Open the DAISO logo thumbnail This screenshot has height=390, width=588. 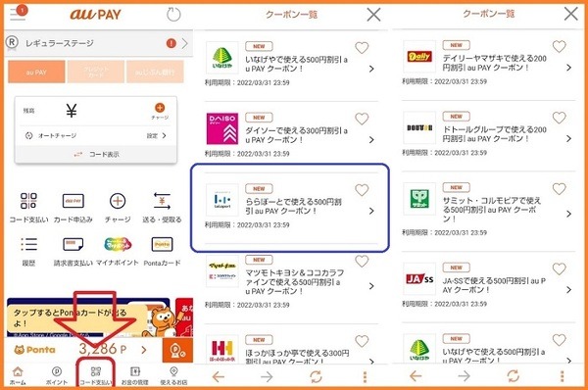pyautogui.click(x=222, y=128)
